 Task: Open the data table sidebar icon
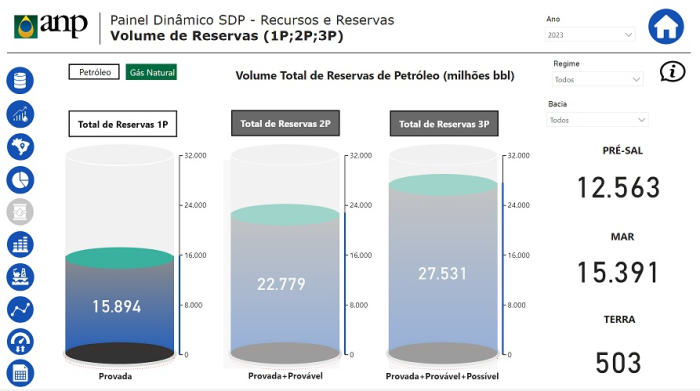(20, 373)
